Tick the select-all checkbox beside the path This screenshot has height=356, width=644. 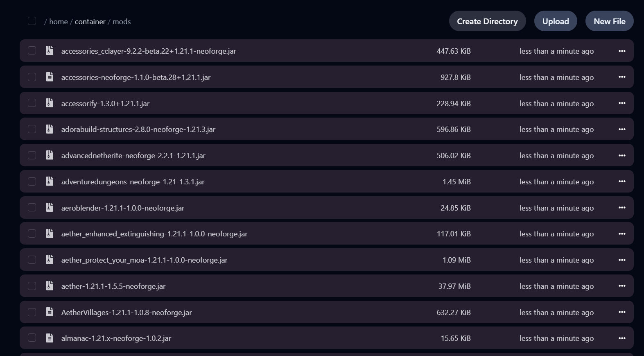(32, 21)
